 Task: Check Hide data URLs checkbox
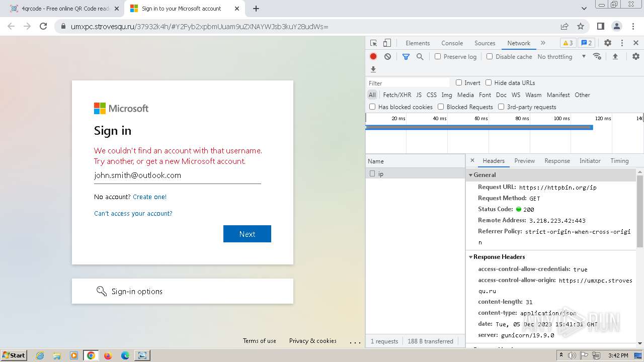(x=489, y=82)
